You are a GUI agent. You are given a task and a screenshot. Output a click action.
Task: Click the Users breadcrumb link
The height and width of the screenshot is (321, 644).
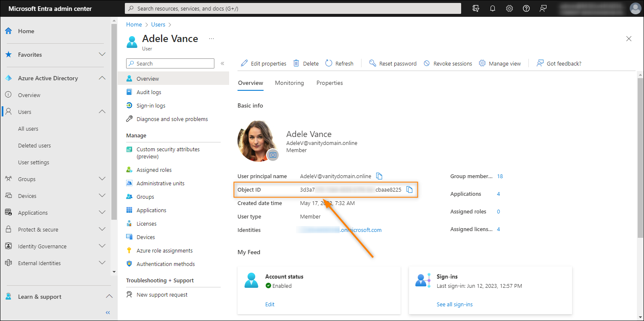point(158,25)
